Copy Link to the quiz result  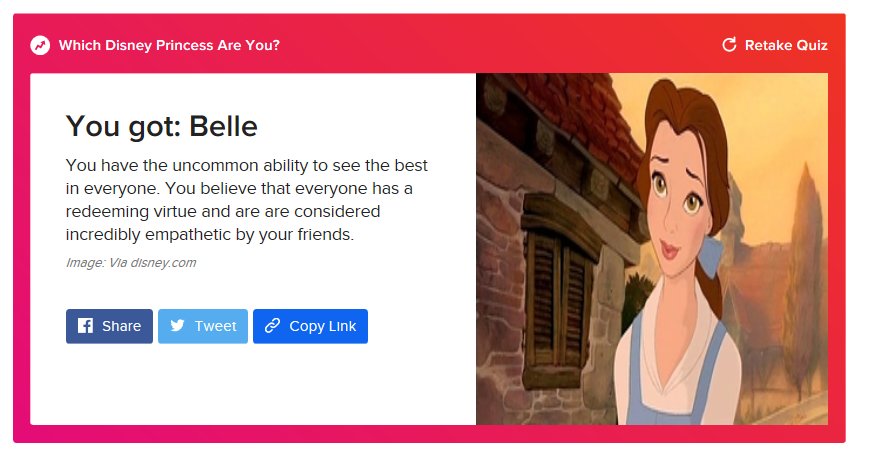(x=310, y=326)
